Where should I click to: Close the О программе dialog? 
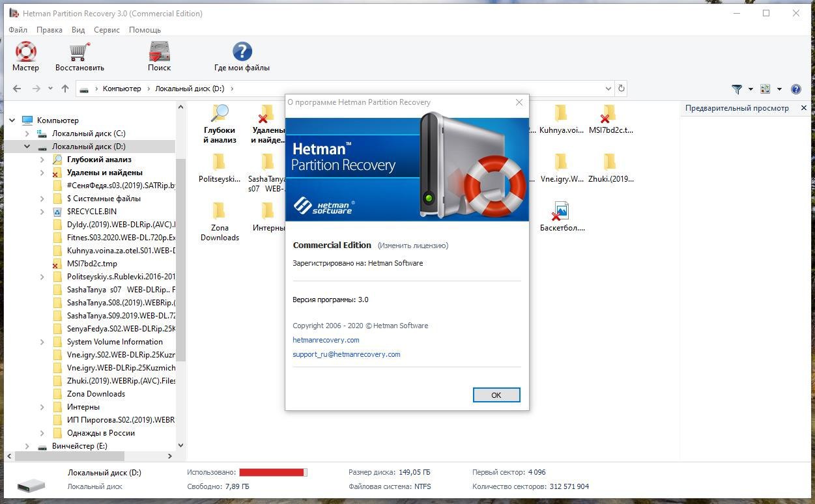click(519, 102)
